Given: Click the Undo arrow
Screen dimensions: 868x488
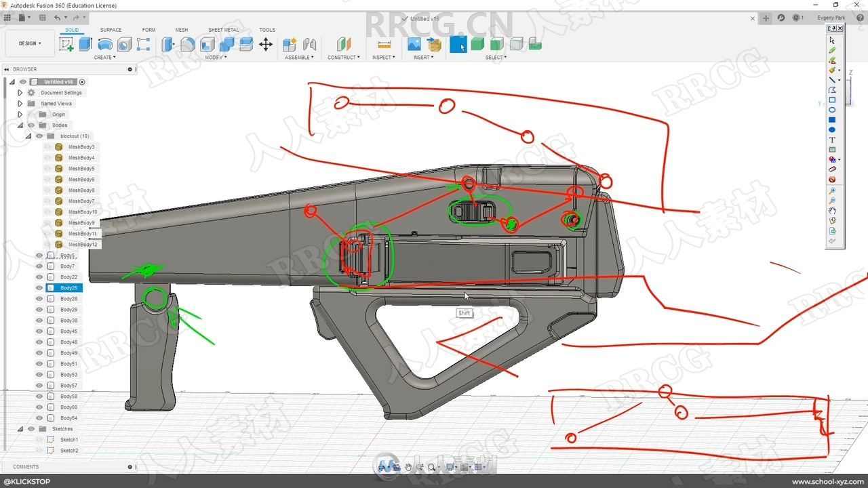Looking at the screenshot, I should coord(58,18).
